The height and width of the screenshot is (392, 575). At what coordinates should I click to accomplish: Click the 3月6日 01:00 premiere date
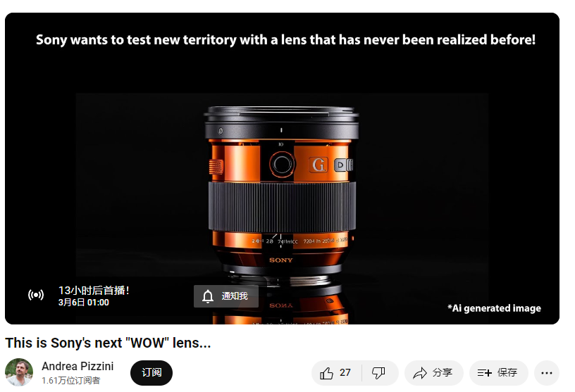point(84,303)
